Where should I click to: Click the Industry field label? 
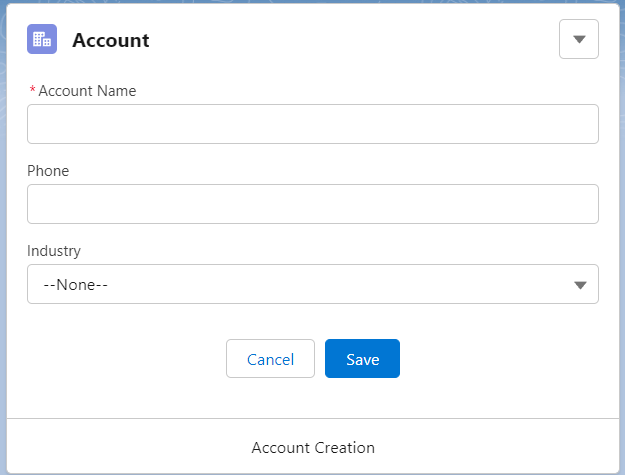point(54,251)
